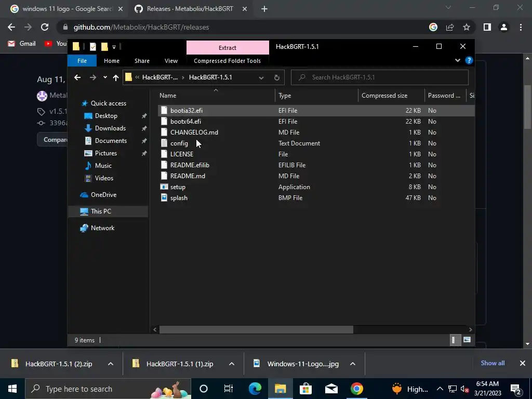Screen dimensions: 532x399
Task: Open options for HackBGRT-1.5.1 (1).zip download
Action: point(232,364)
